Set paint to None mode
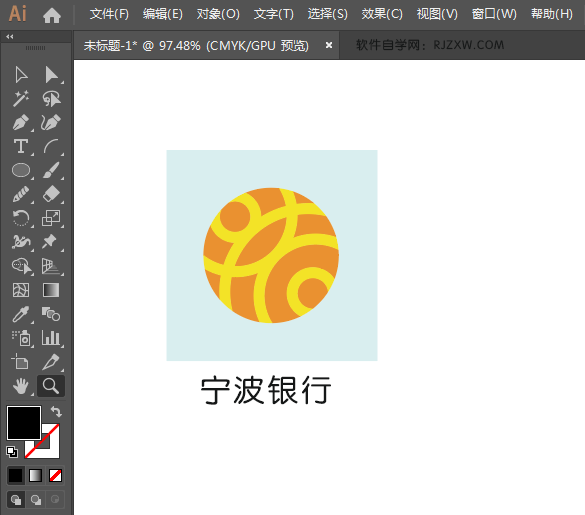The height and width of the screenshot is (515, 585). click(56, 475)
